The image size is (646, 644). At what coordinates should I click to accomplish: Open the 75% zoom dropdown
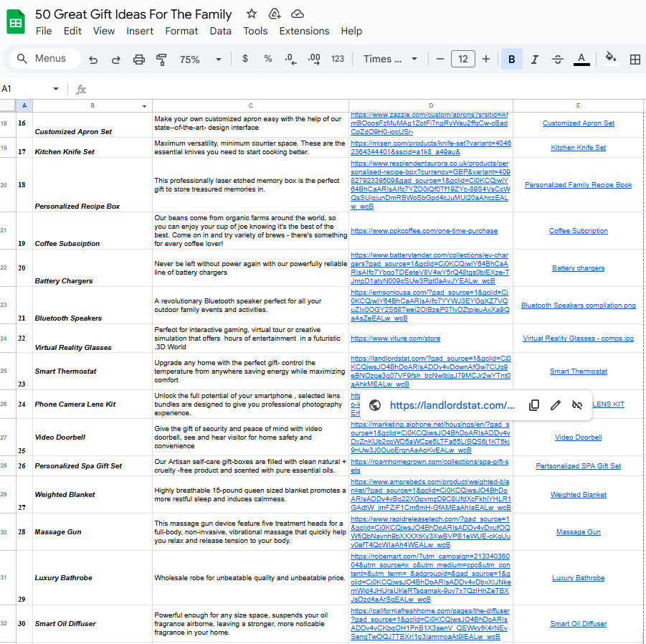(x=200, y=60)
